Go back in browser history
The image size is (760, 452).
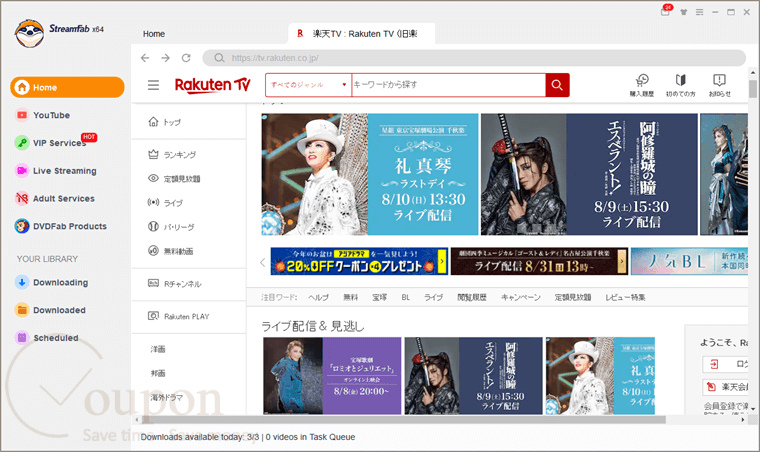(145, 58)
